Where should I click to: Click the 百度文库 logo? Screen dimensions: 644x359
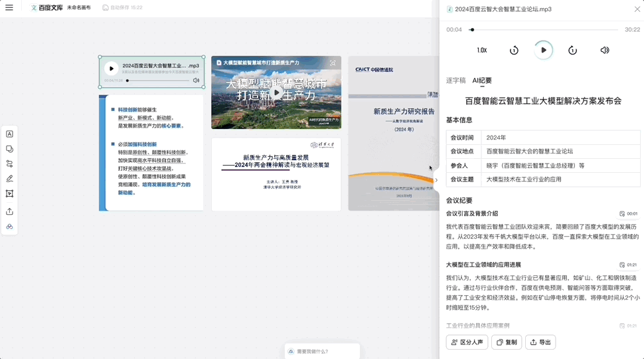[46, 7]
